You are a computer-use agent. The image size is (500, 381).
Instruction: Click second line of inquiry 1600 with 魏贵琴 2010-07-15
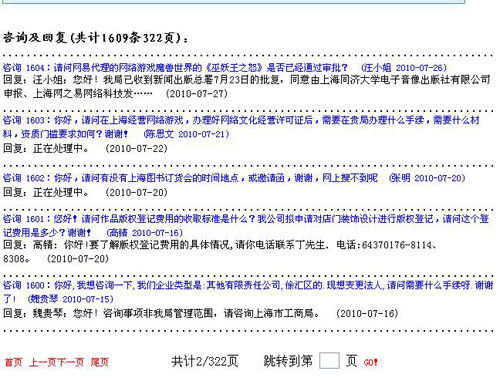pyautogui.click(x=58, y=299)
